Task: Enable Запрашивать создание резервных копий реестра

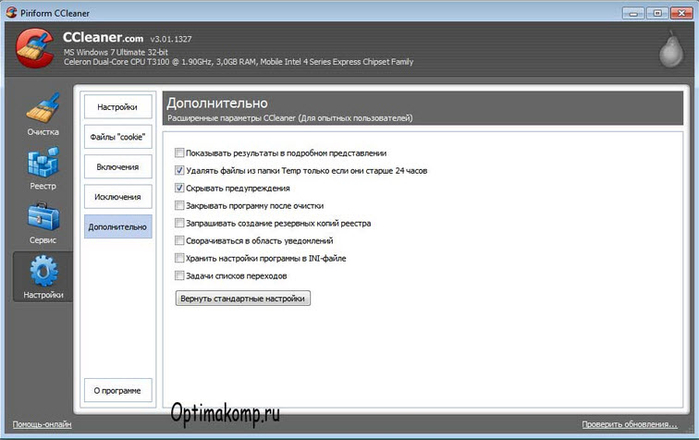Action: click(179, 223)
